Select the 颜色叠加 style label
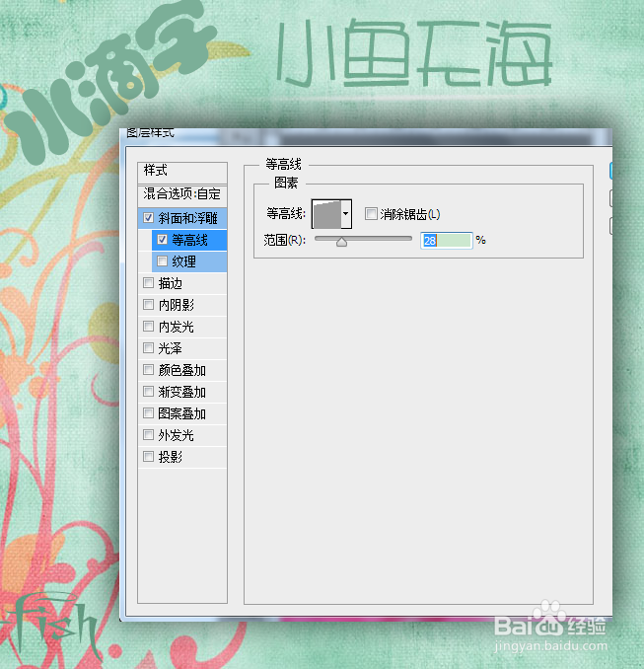This screenshot has width=644, height=669. pyautogui.click(x=182, y=370)
